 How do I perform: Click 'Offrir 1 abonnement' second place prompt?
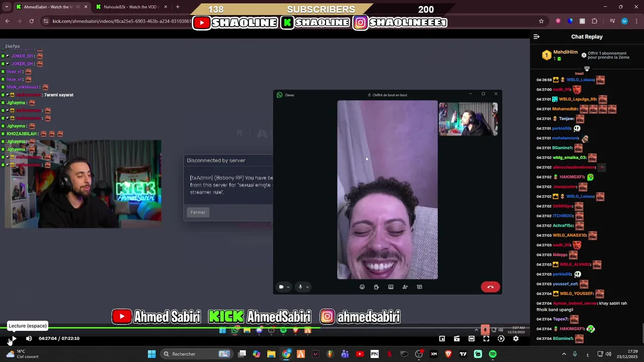[x=605, y=55]
